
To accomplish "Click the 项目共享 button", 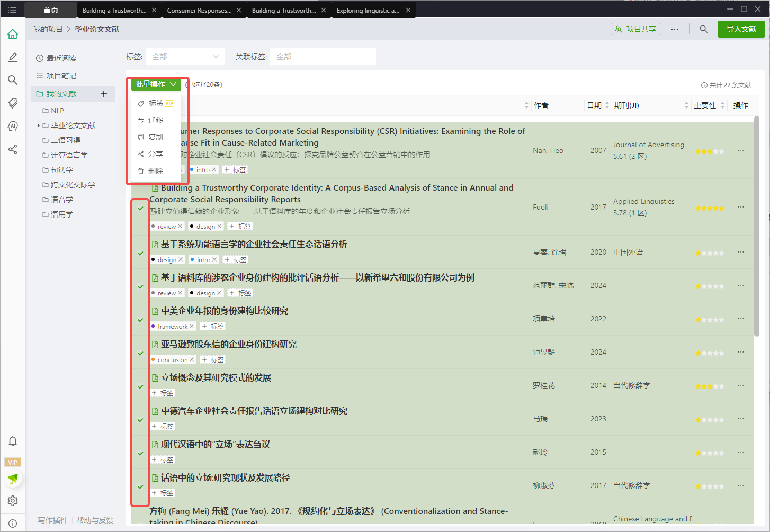I will point(635,29).
